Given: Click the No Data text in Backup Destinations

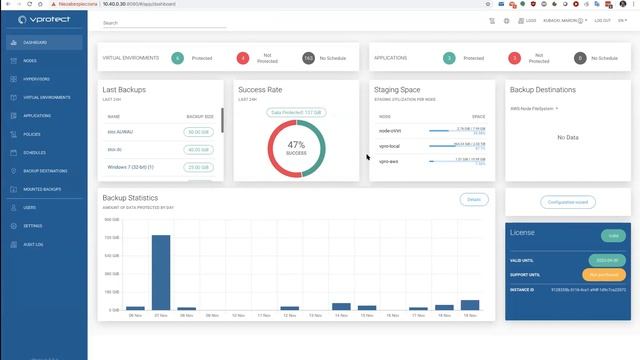Looking at the screenshot, I should click(x=568, y=138).
